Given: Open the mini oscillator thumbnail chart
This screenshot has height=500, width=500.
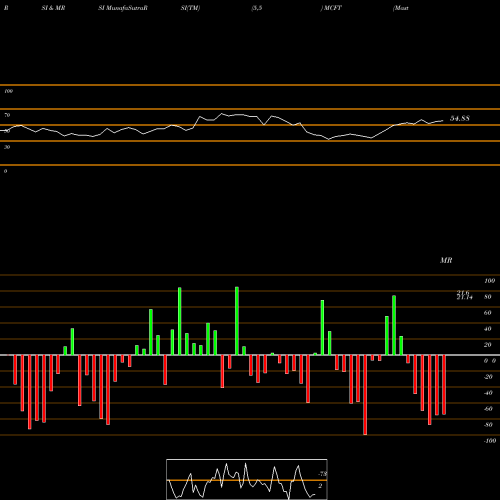Looking at the screenshot, I should pos(247,479).
